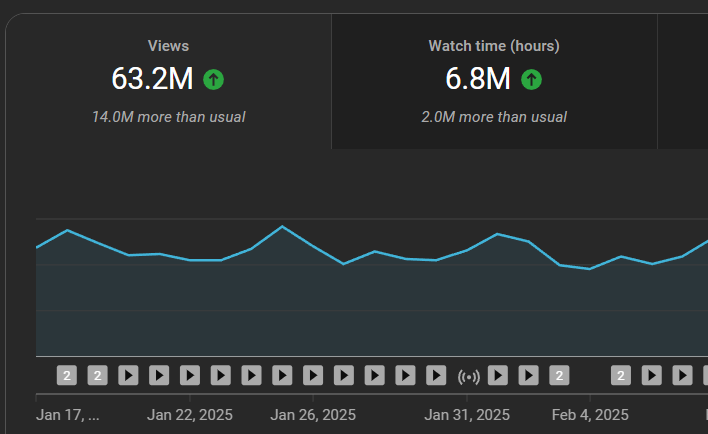Click the green up arrow beside 63.2M
The width and height of the screenshot is (708, 434).
[214, 79]
